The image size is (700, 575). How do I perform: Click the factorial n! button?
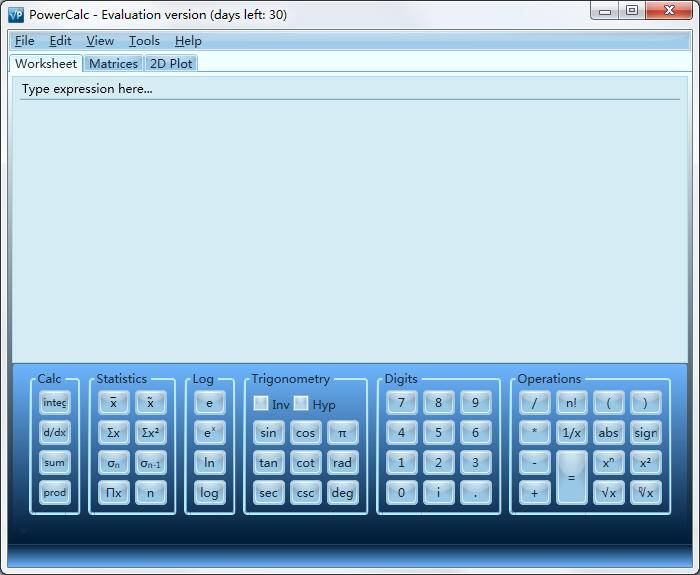571,403
